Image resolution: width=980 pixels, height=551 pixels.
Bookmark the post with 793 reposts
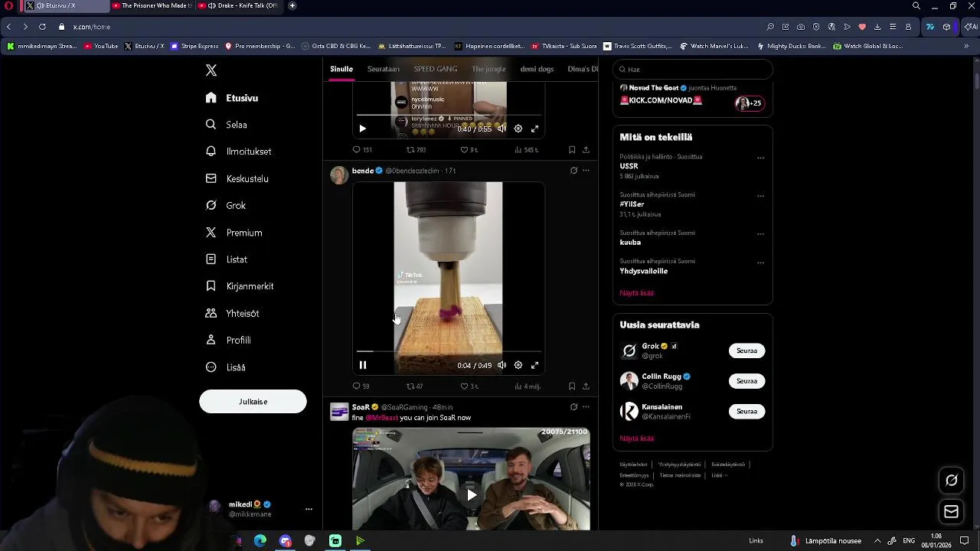pos(572,150)
